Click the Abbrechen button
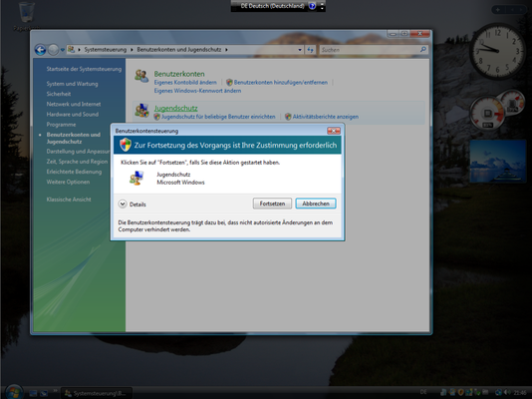The width and height of the screenshot is (532, 399). pyautogui.click(x=316, y=203)
